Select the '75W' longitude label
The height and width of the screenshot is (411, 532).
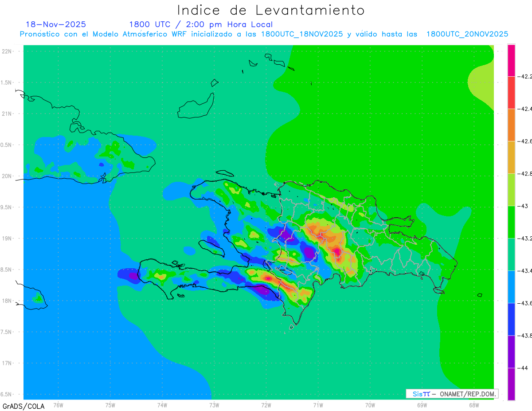110,404
